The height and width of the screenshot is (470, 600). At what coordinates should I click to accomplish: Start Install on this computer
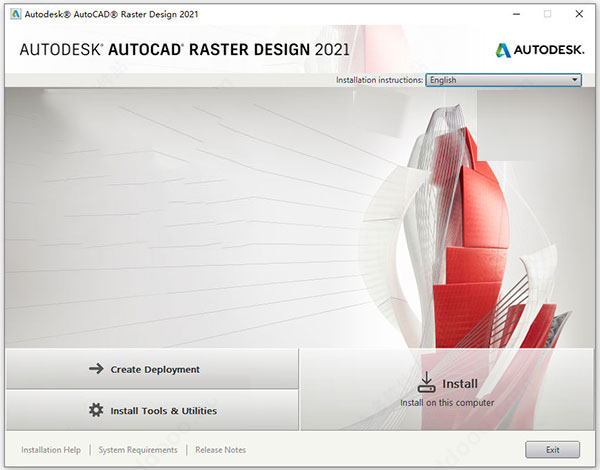(448, 390)
